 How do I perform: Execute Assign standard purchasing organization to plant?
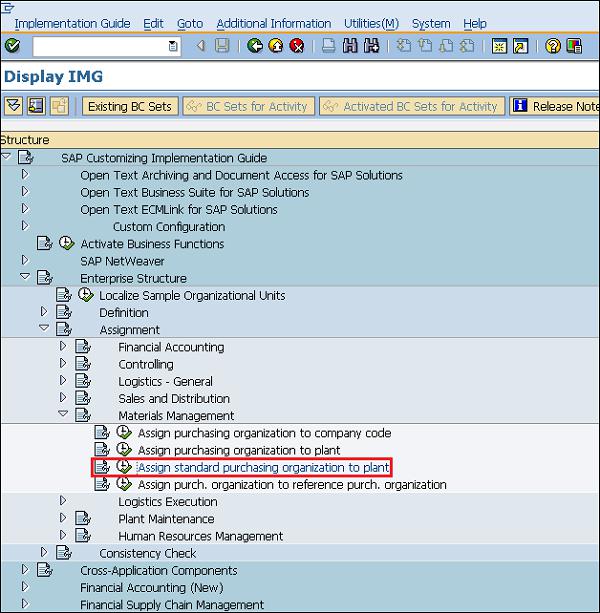124,467
